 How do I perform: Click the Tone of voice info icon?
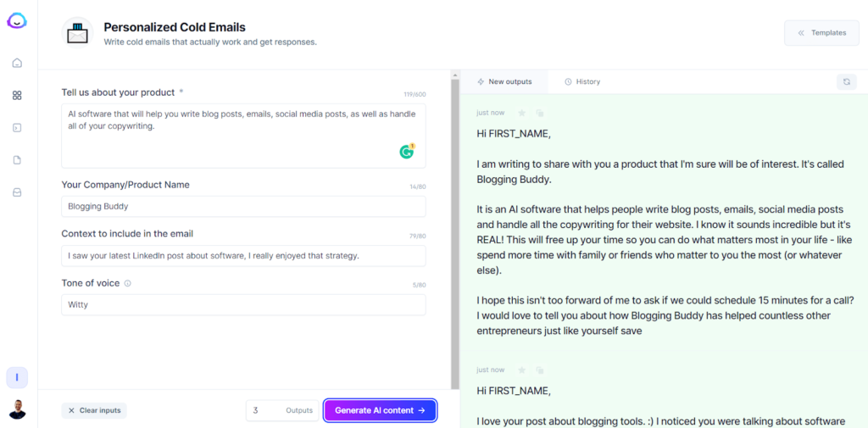pos(128,283)
